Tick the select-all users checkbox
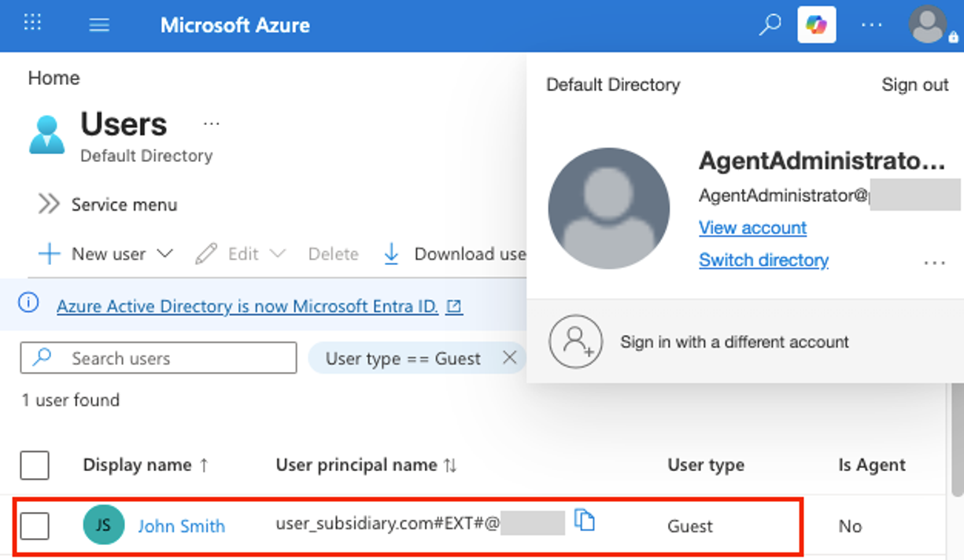Image resolution: width=964 pixels, height=560 pixels. coord(35,465)
